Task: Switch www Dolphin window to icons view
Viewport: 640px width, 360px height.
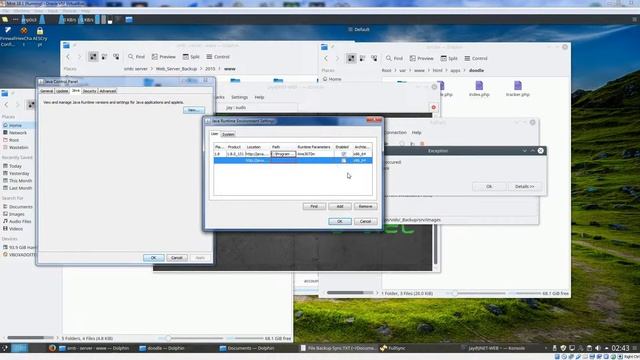Action: (93, 57)
